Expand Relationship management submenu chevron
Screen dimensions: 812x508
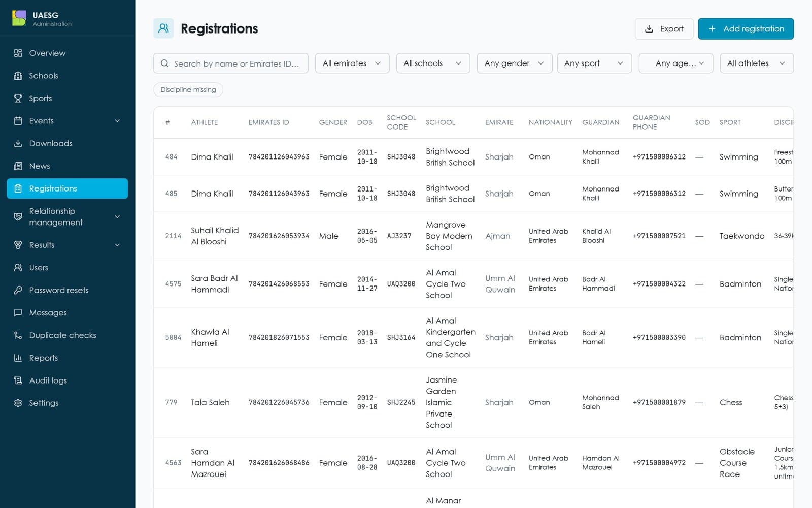coord(117,217)
